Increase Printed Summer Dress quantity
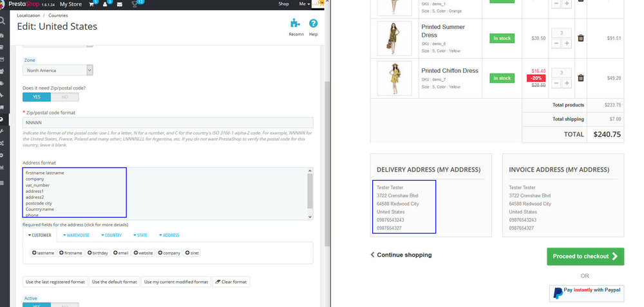The image size is (644, 307). pyautogui.click(x=567, y=43)
